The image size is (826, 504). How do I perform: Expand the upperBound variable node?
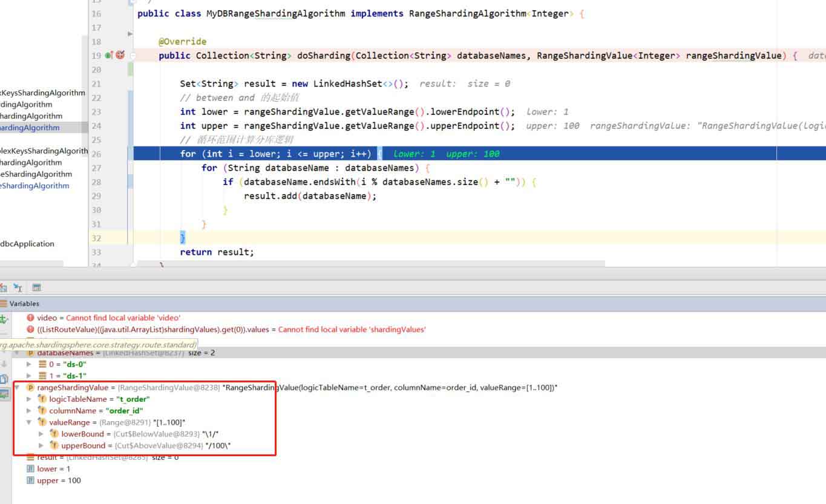(x=41, y=446)
